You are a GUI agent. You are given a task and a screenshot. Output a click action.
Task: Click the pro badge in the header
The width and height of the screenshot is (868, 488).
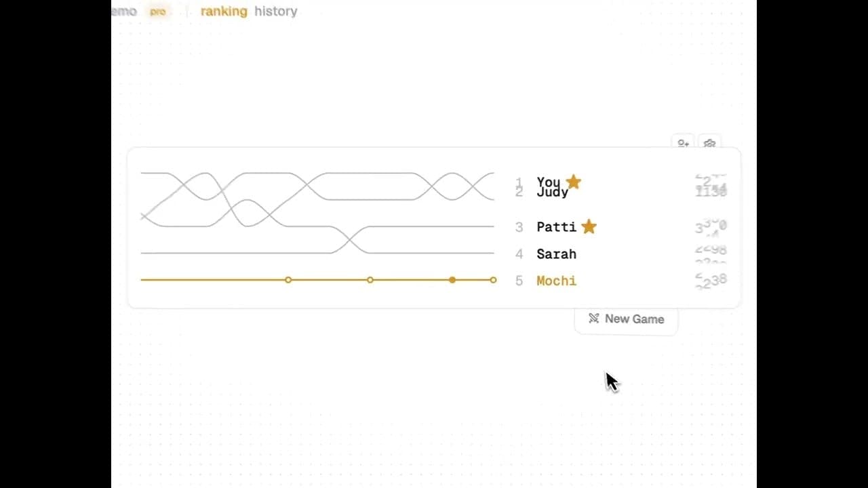coord(157,12)
